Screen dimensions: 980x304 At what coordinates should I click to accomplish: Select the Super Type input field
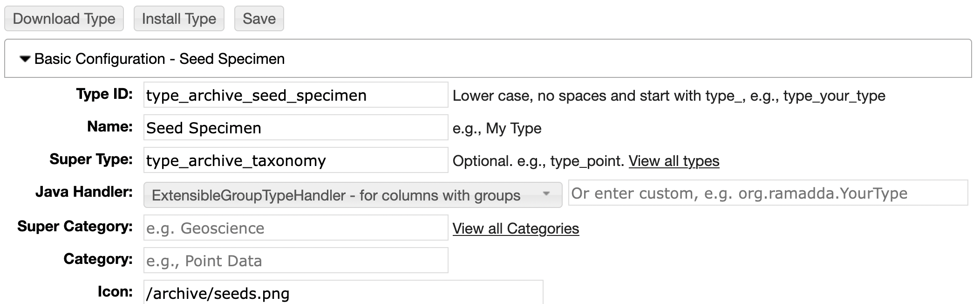295,160
